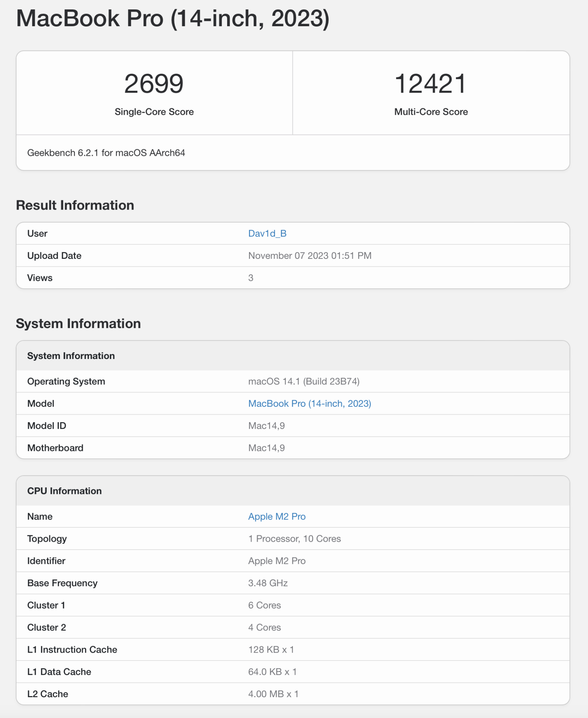
Task: Click the Cluster 1 value 6 Cores
Action: (265, 605)
